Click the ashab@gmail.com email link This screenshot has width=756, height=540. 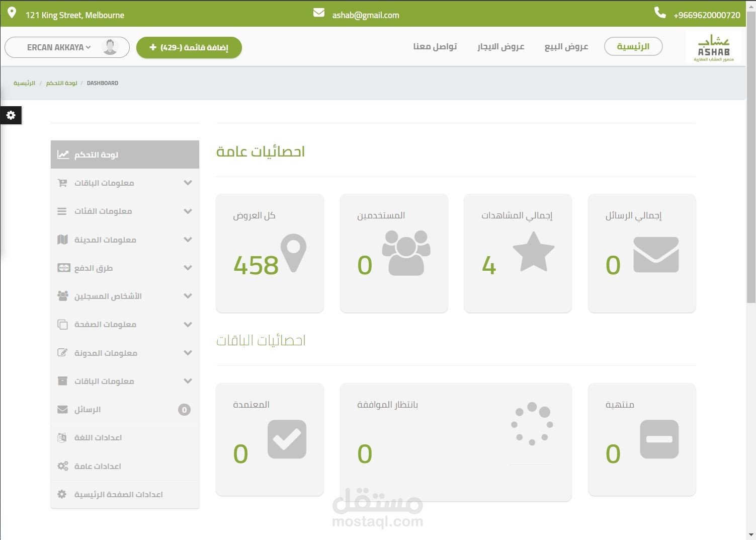[365, 15]
